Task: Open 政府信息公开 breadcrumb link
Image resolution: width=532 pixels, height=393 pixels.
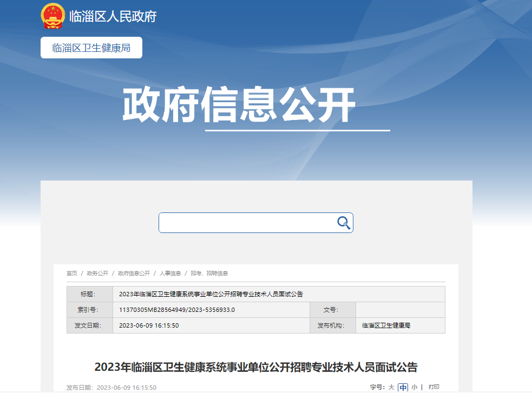Action: [x=134, y=274]
